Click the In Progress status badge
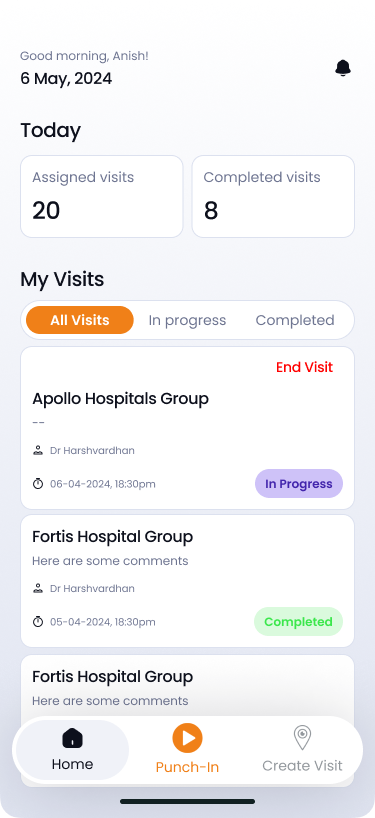Screen dimensions: 375x818 click(x=299, y=484)
